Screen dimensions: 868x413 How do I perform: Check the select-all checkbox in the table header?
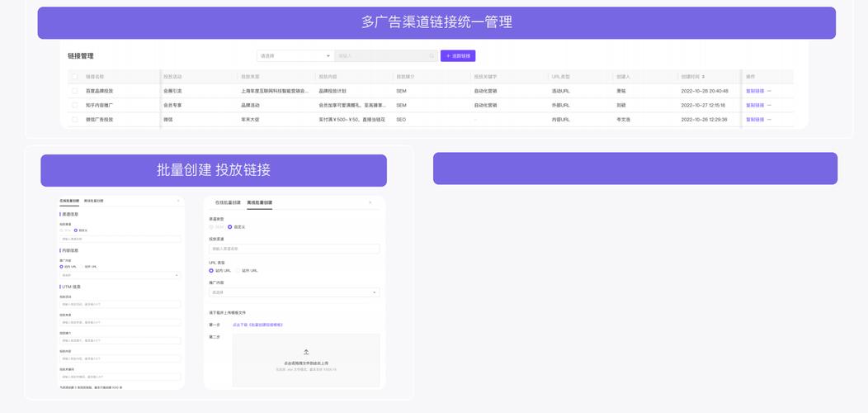tap(74, 77)
